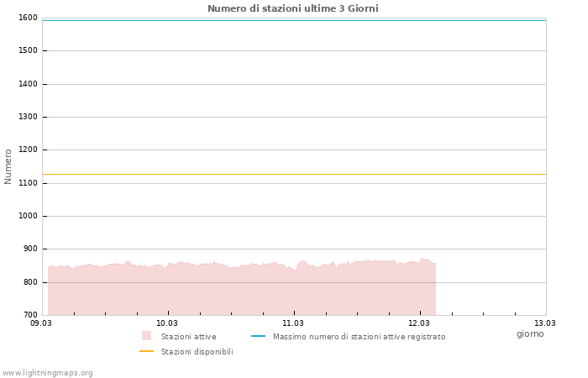
Task: Select the 'Stazioni attive' legend label
Action: [x=188, y=337]
